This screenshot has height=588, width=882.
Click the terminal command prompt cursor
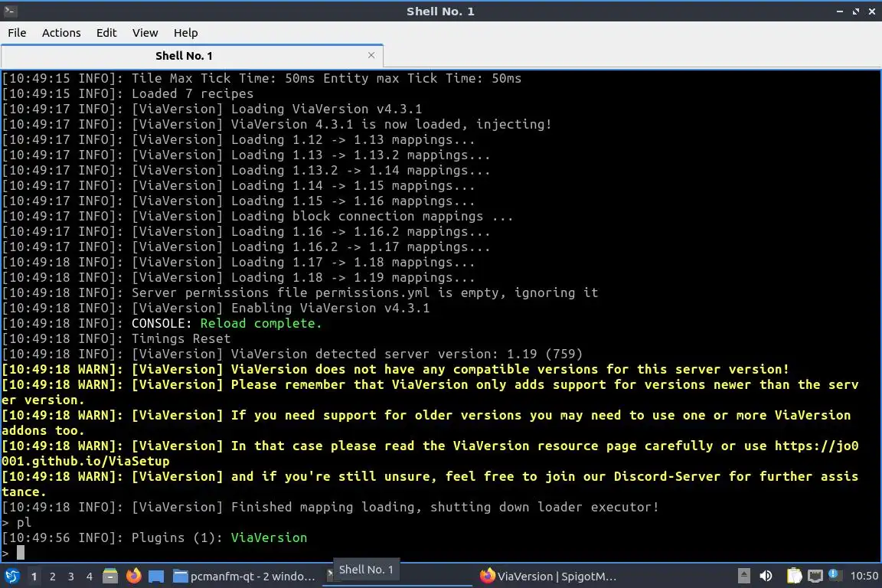21,553
